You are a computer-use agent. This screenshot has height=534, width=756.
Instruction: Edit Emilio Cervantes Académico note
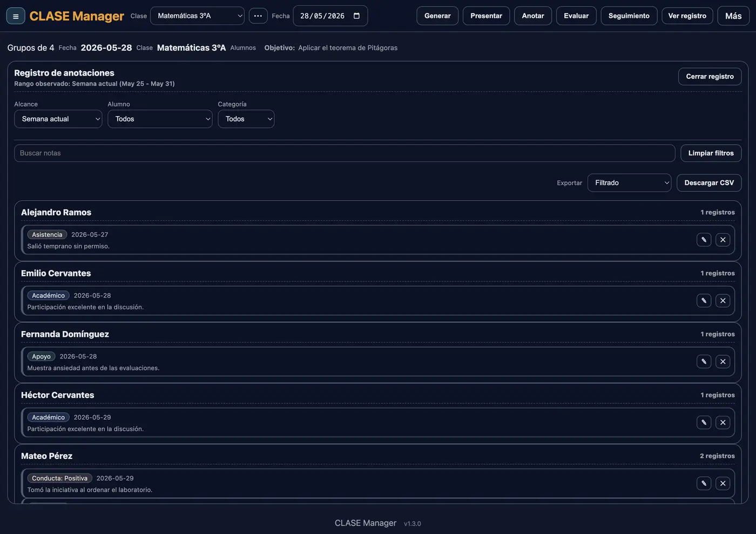704,301
